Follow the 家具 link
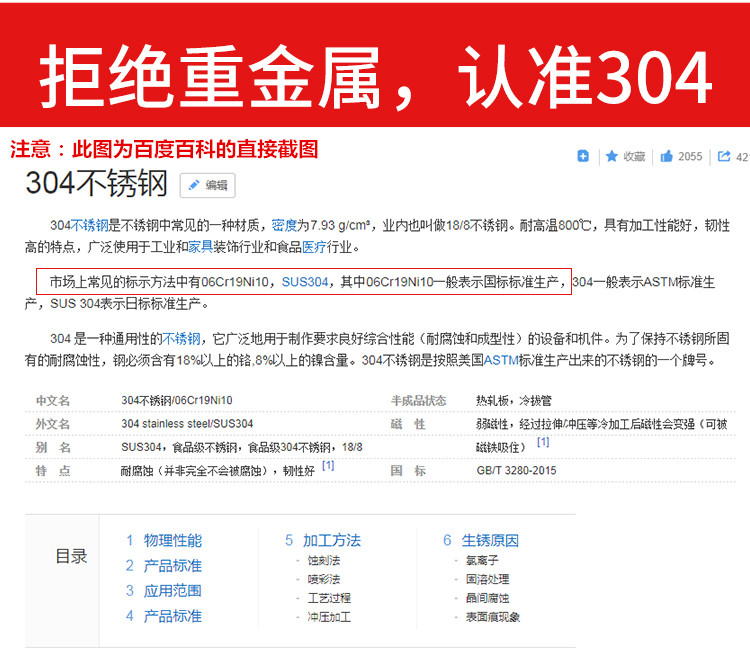Screen dimensions: 750x664 point(200,247)
